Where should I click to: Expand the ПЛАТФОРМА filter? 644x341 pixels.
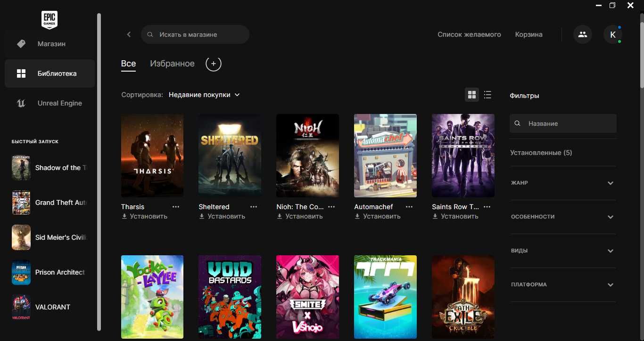(563, 284)
